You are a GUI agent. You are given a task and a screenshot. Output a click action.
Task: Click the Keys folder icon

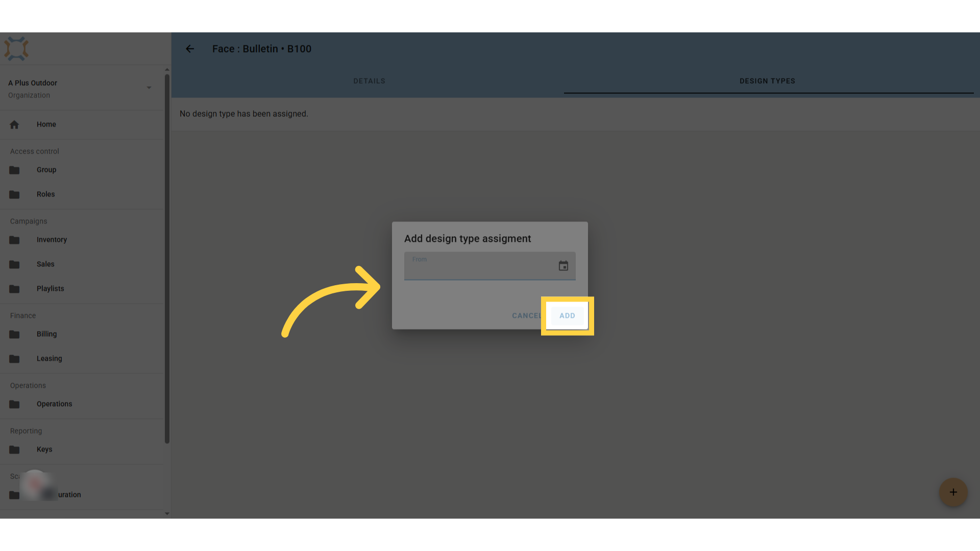click(14, 449)
